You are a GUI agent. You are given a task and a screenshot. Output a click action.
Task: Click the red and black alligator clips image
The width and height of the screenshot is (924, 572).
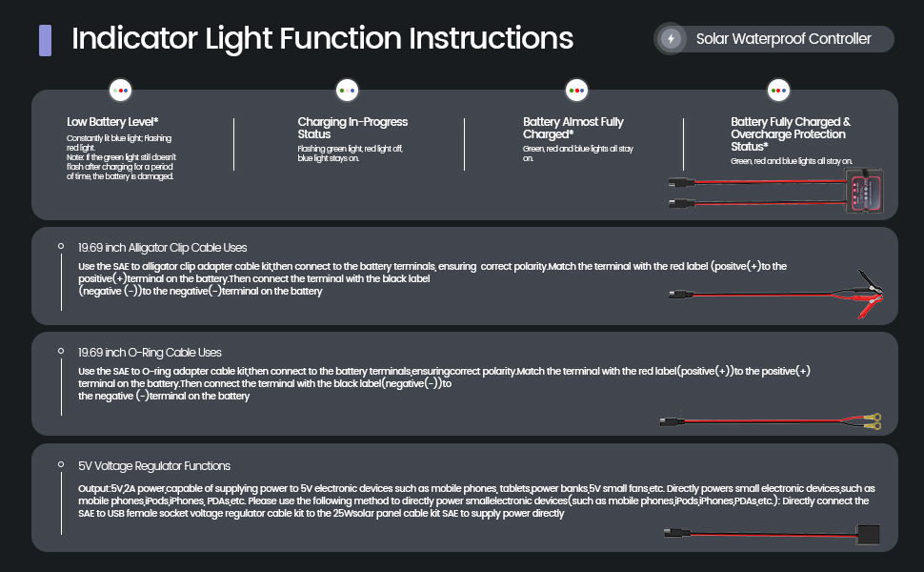pyautogui.click(x=859, y=294)
